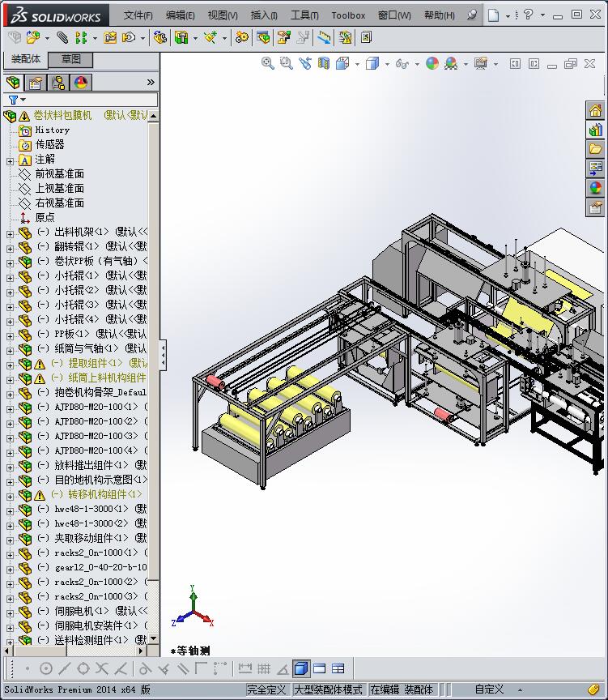The image size is (608, 700).
Task: Select 前视基准面 in the tree
Action: 59,173
